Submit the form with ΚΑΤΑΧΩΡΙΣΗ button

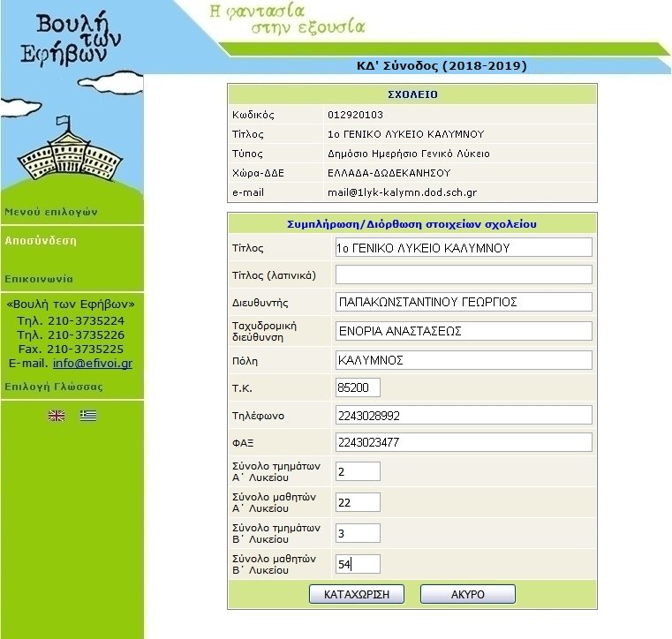point(357,595)
